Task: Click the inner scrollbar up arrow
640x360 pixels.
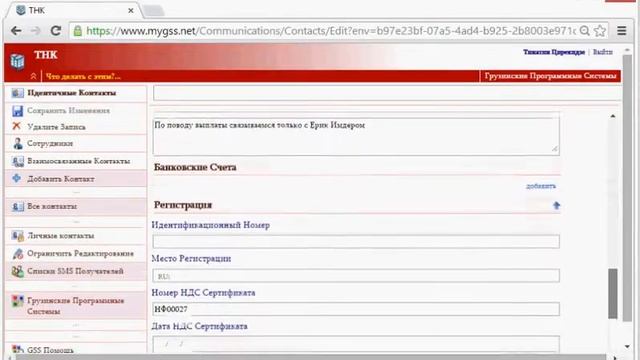Action: [613, 116]
